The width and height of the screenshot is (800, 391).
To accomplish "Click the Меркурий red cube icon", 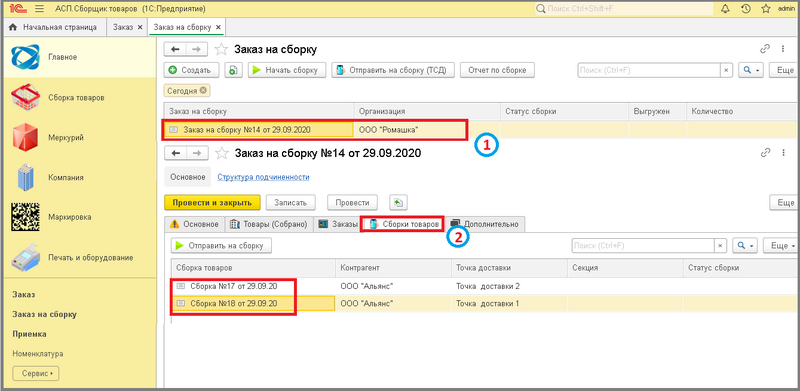I will point(25,137).
